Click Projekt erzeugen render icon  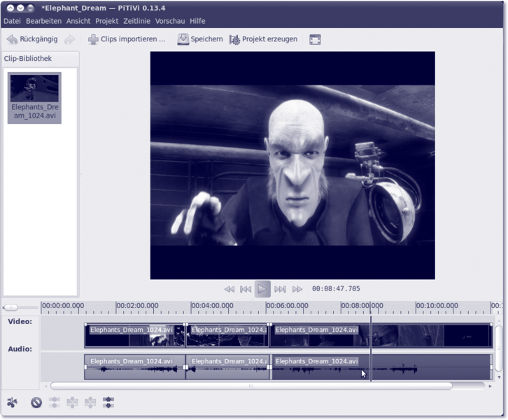263,39
